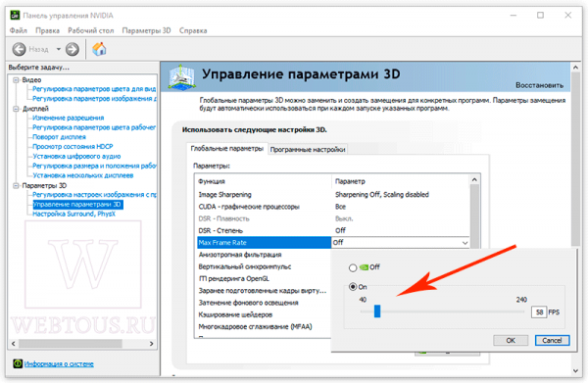Open Настройка Surround, PhysX task
Image resolution: width=588 pixels, height=383 pixels.
tap(73, 214)
